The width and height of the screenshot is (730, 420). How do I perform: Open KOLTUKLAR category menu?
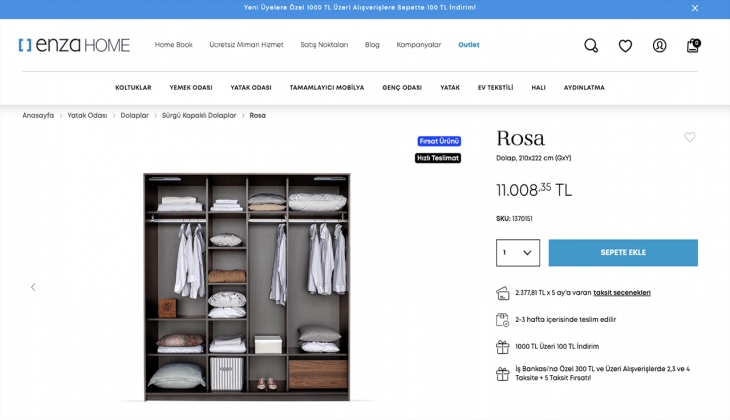pyautogui.click(x=133, y=88)
